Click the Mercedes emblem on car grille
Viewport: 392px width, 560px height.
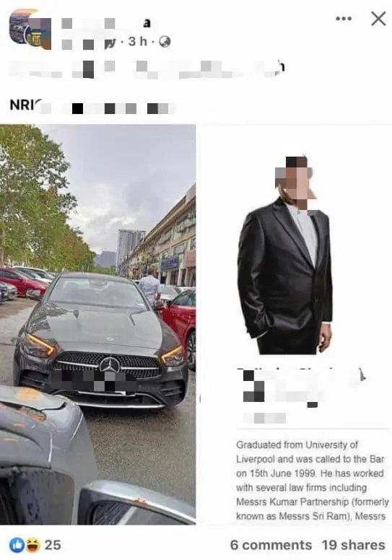pyautogui.click(x=109, y=364)
